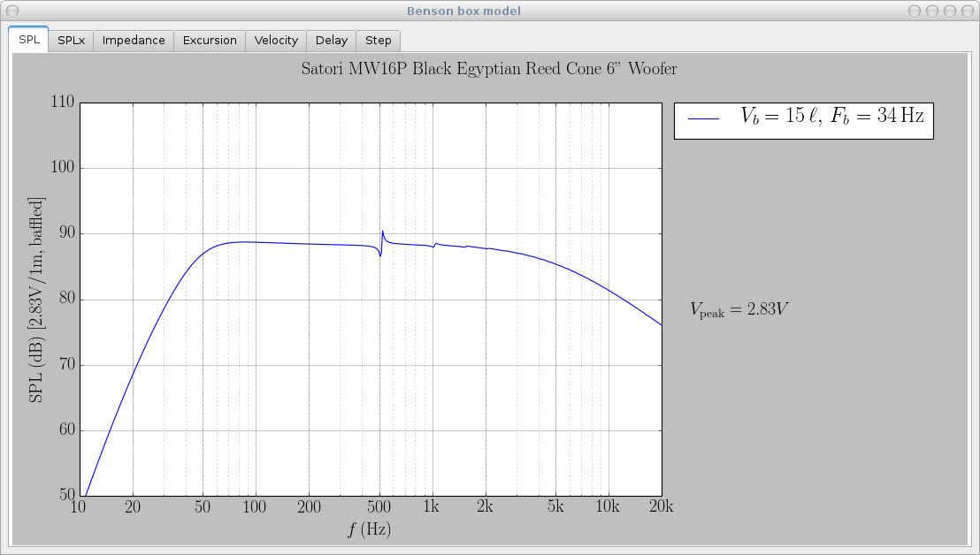Select the Impedance tab
Viewport: 980px width, 555px height.
134,41
